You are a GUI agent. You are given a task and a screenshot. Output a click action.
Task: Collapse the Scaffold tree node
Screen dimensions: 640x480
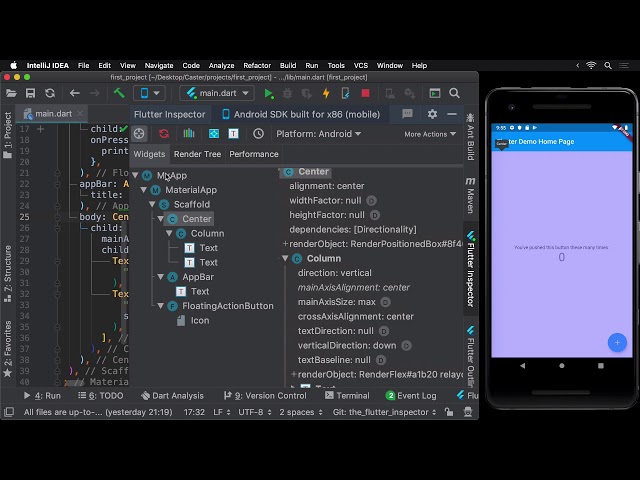tap(152, 204)
